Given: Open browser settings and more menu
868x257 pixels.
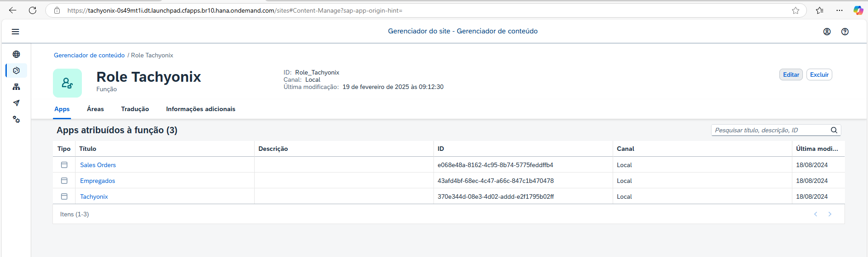Looking at the screenshot, I should 840,10.
